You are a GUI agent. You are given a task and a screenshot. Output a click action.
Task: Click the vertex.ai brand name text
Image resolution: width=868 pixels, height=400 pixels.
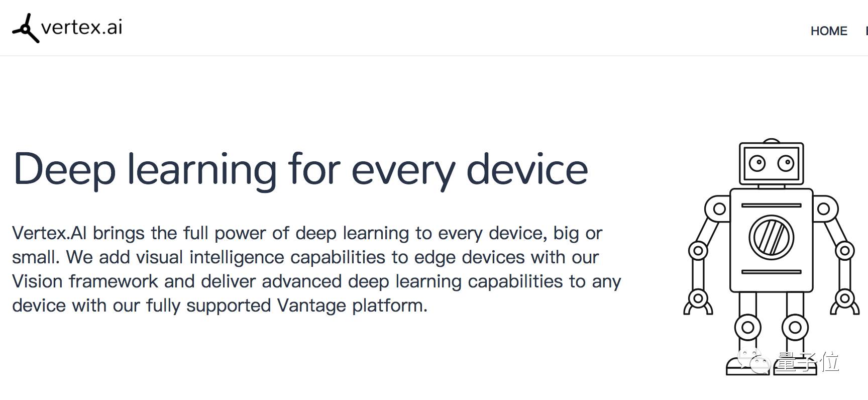81,27
